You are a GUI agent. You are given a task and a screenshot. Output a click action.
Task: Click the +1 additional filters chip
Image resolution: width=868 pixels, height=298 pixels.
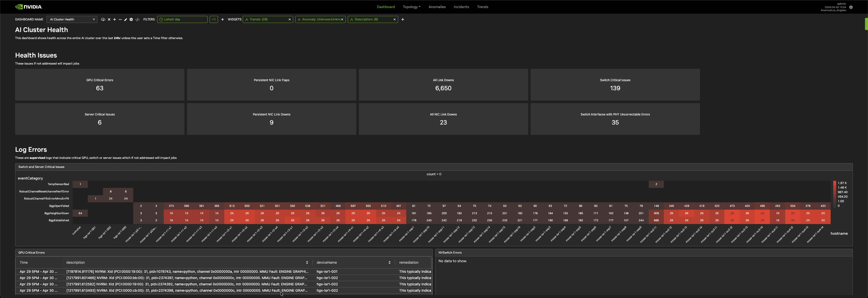[x=214, y=19]
